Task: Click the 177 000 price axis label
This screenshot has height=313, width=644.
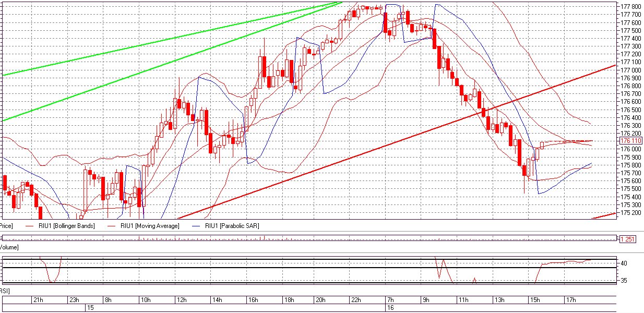Action: [630, 70]
